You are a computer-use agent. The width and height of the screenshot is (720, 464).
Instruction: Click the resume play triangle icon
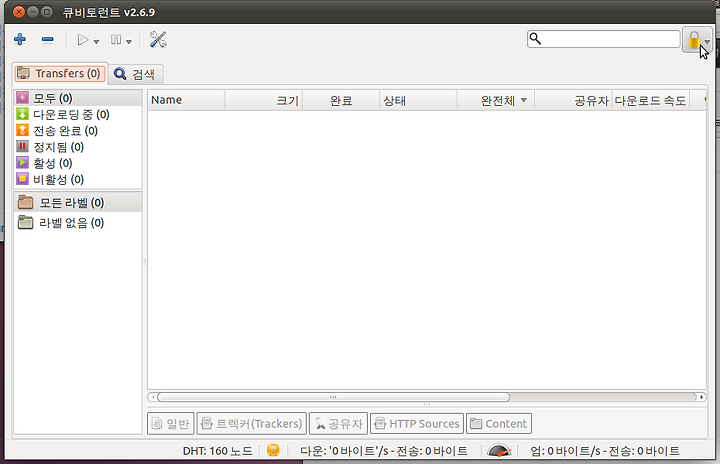click(83, 40)
